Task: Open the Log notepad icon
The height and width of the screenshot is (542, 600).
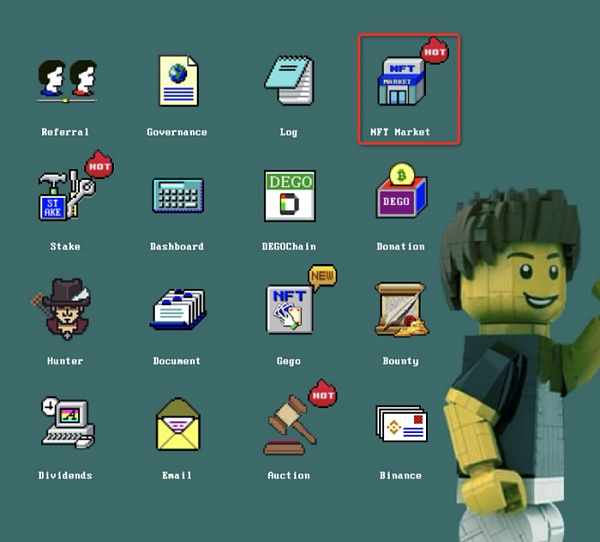Action: click(289, 81)
